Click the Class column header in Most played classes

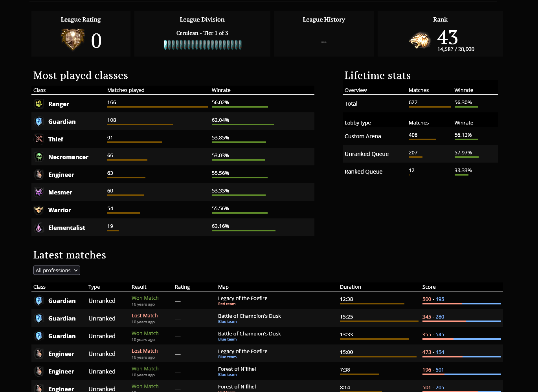pyautogui.click(x=39, y=90)
